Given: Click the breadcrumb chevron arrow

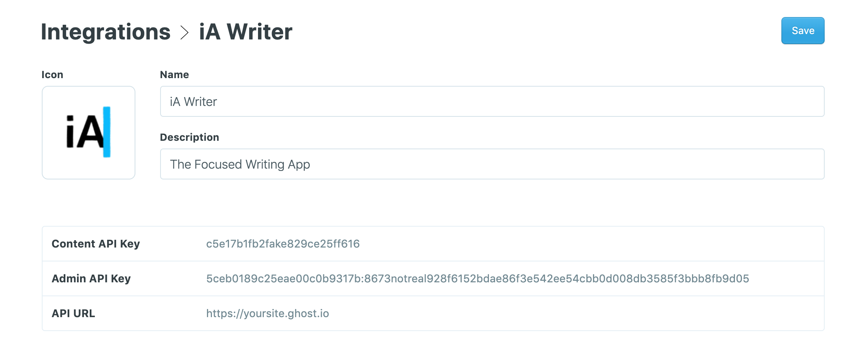Looking at the screenshot, I should [x=185, y=32].
